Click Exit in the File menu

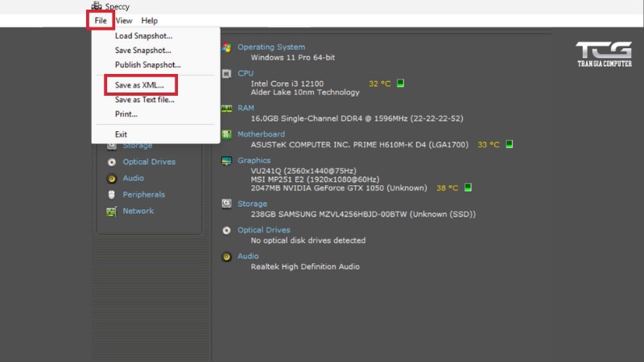[x=121, y=134]
